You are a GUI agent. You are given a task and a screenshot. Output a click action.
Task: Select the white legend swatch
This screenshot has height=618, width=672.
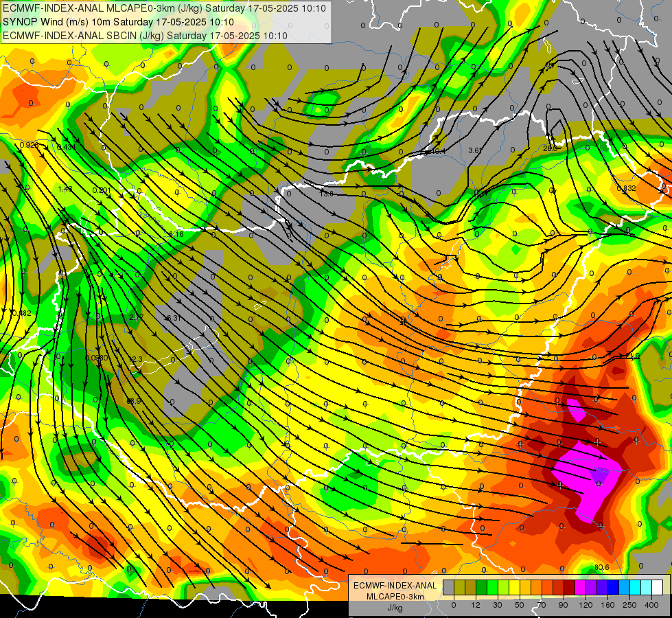(x=658, y=587)
